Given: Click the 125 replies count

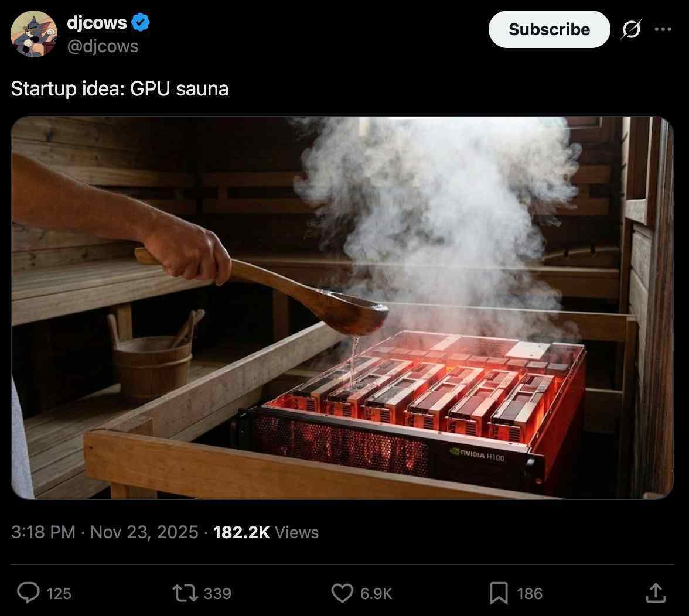Looking at the screenshot, I should coord(59,594).
